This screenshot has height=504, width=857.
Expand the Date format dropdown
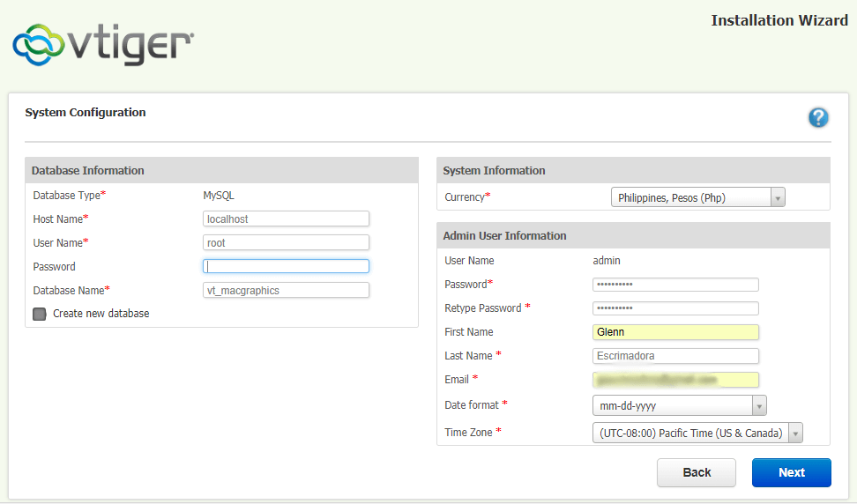click(x=680, y=405)
